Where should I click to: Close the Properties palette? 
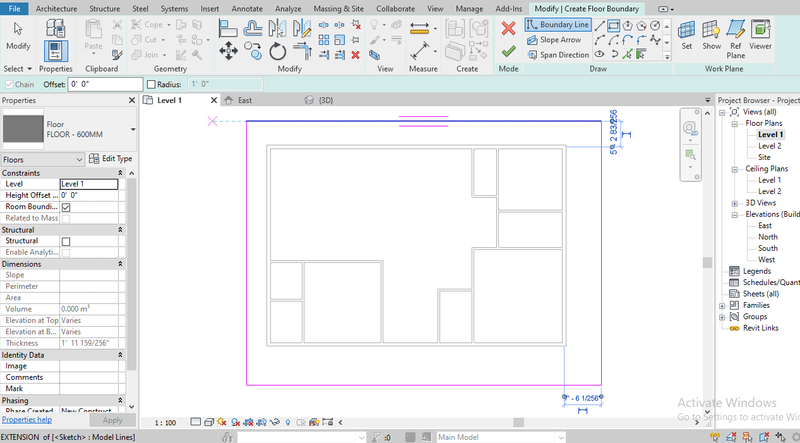pyautogui.click(x=132, y=101)
